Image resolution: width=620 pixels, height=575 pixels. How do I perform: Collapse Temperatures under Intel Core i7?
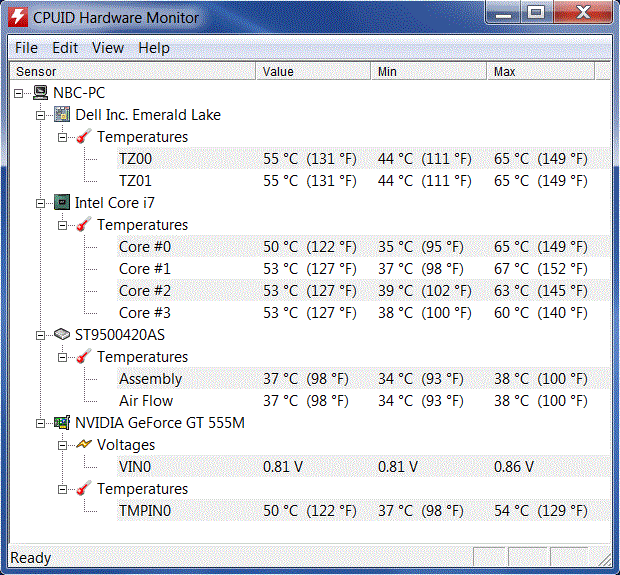tap(62, 225)
